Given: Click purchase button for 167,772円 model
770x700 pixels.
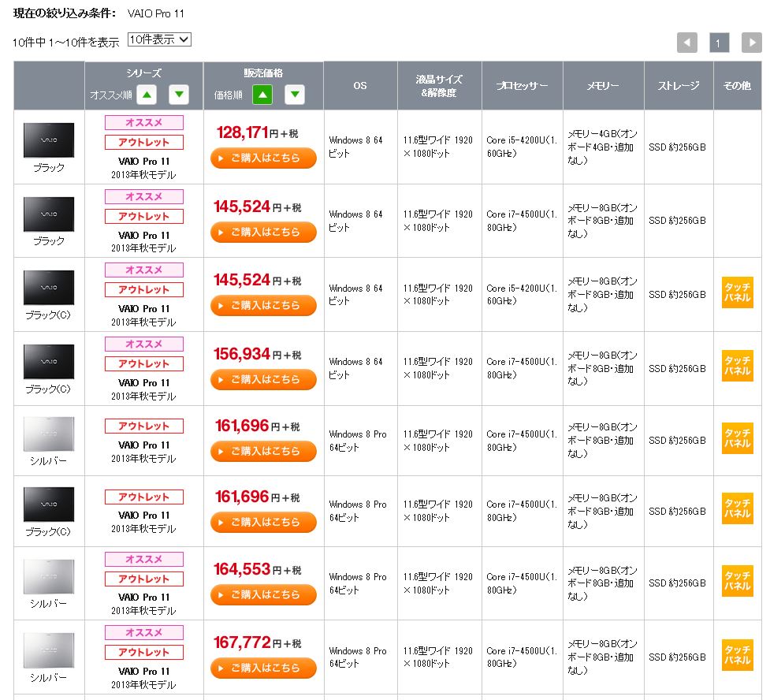Looking at the screenshot, I should [x=263, y=668].
